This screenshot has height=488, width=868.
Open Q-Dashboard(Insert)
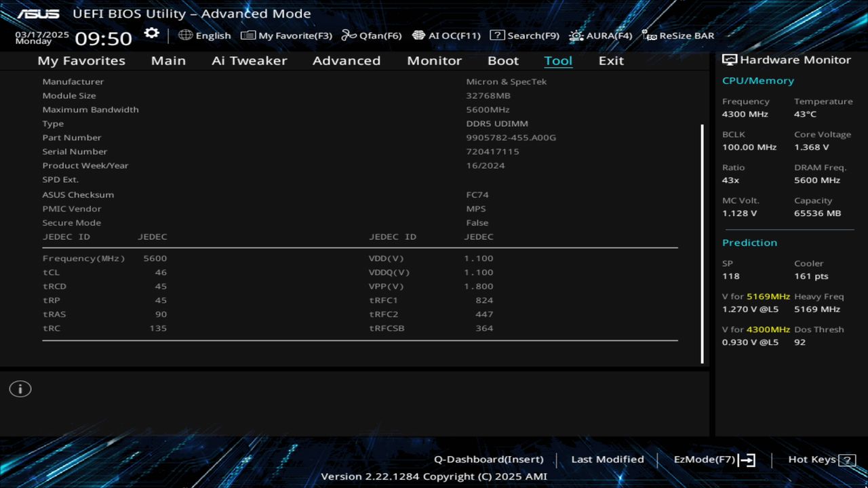[489, 459]
